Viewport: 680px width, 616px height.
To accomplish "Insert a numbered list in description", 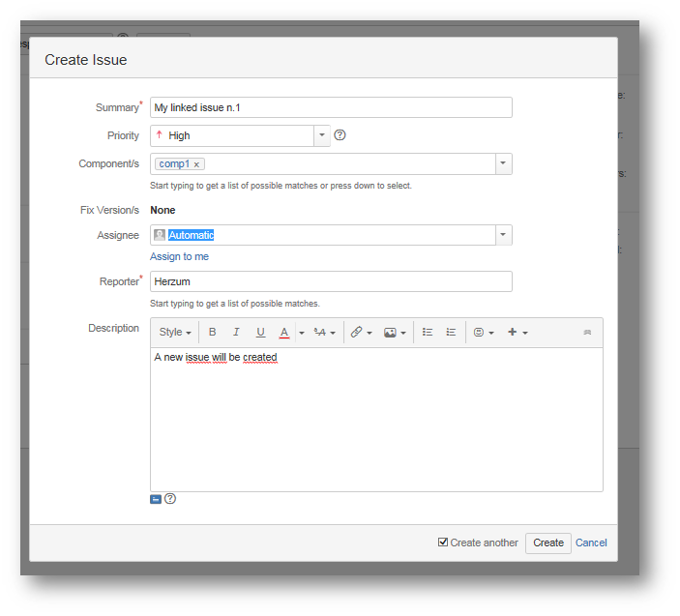I will click(451, 333).
